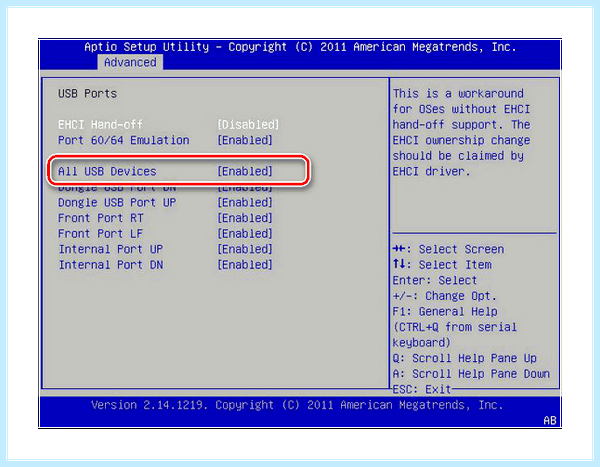600x467 pixels.
Task: Click the Version 2.14.1219 footer text
Action: 297,405
